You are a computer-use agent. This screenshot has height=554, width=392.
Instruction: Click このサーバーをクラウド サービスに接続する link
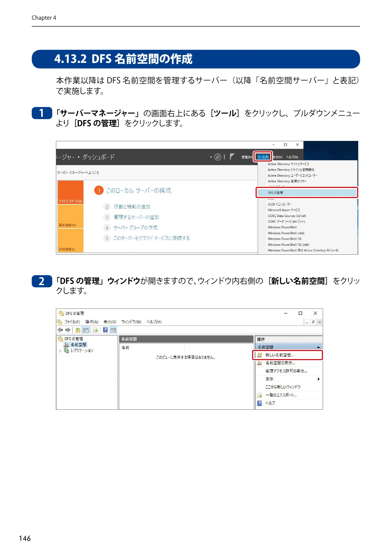(x=151, y=238)
